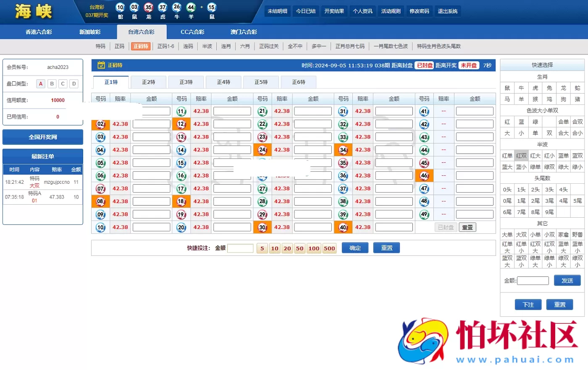This screenshot has height=370, width=588.
Task: Toggle 红 red wave in 色波大小单双
Action: pyautogui.click(x=507, y=121)
